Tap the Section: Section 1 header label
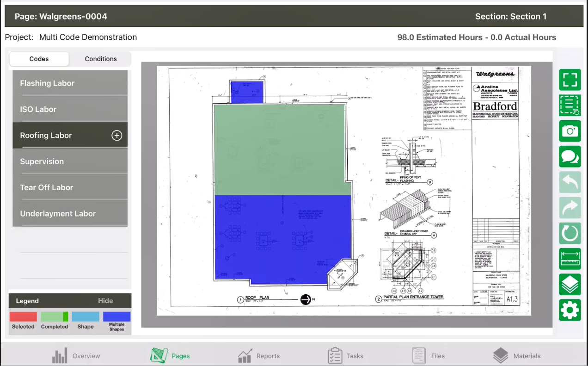Viewport: 588px width, 366px height. pos(511,17)
